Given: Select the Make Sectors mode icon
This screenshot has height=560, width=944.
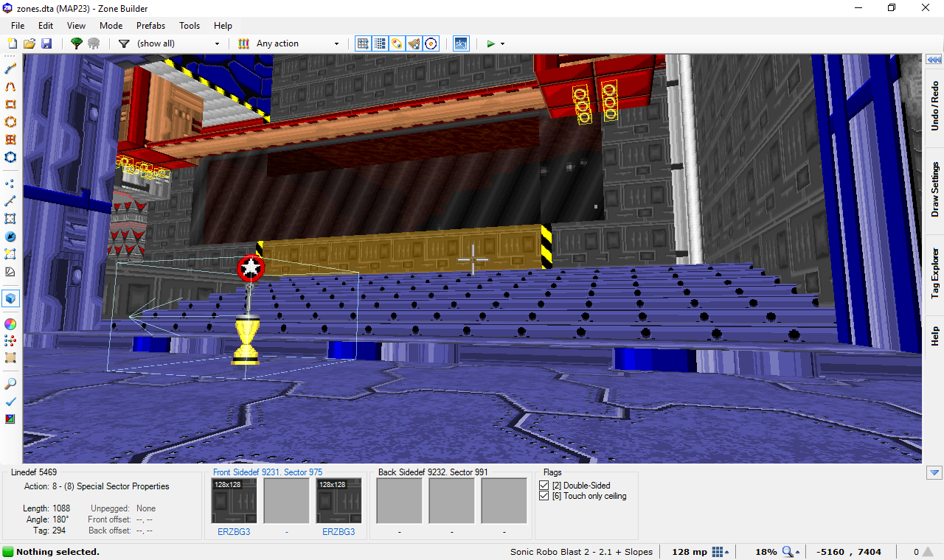Looking at the screenshot, I should [10, 254].
